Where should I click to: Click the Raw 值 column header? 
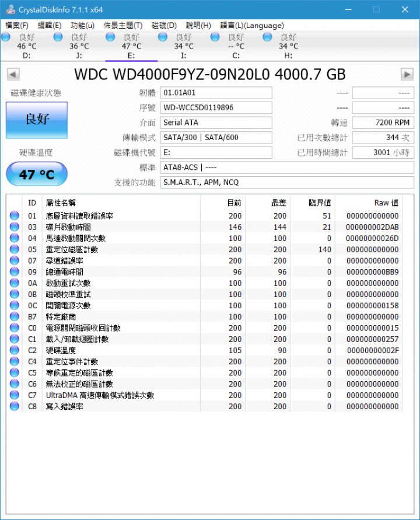(368, 203)
